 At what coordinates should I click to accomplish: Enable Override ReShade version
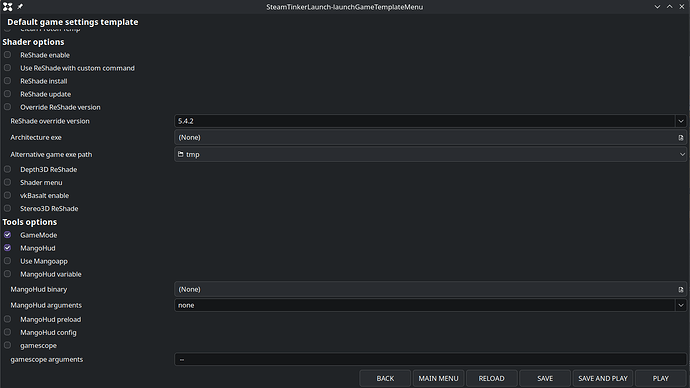pos(7,107)
